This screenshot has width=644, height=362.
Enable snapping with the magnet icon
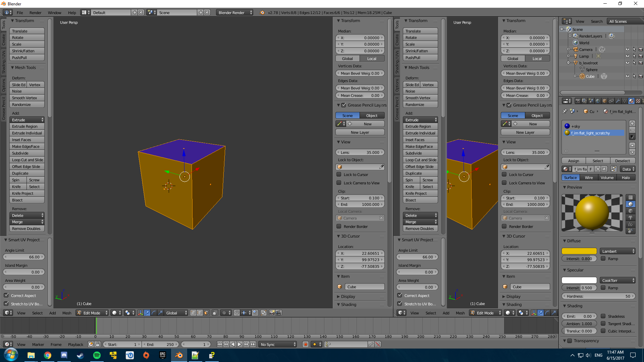[x=236, y=313]
